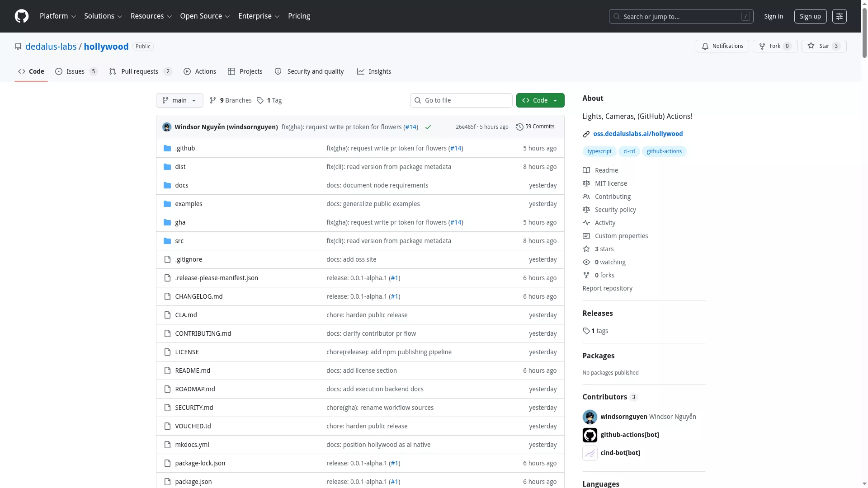
Task: Open the Pricing link
Action: (x=299, y=16)
